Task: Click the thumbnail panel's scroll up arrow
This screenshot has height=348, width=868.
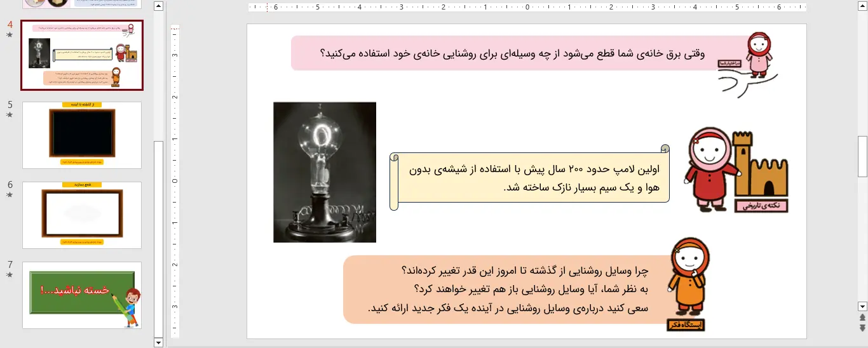Action: [159, 6]
